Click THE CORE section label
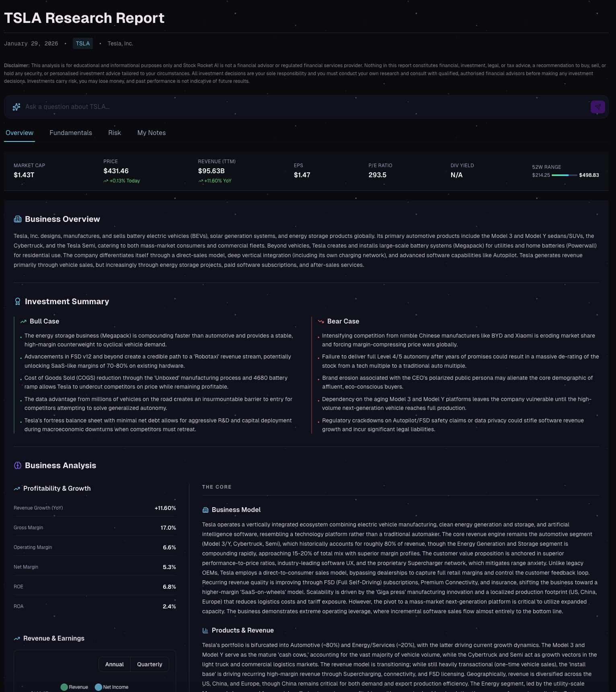 (217, 487)
